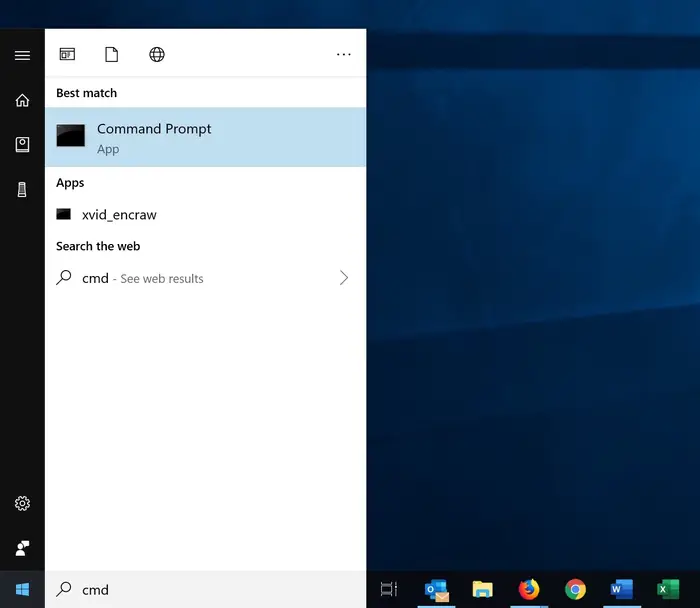Click the xvid_encraw icon
Viewport: 700px width, 608px height.
(63, 214)
